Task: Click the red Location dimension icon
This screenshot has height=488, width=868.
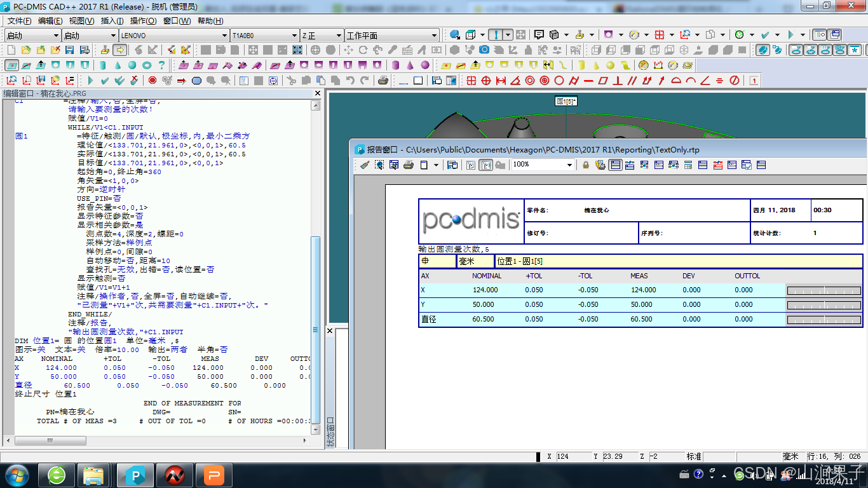Action: [471, 81]
